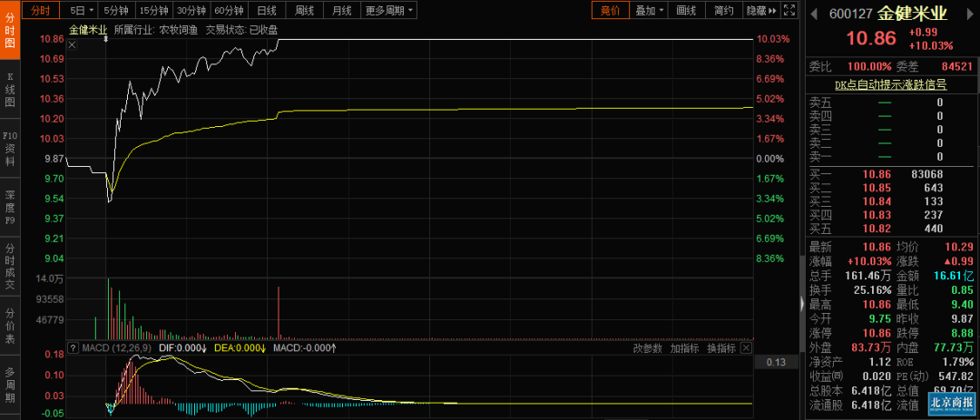The height and width of the screenshot is (420, 980).
Task: Click DEA:0.000 value
Action: (x=240, y=348)
